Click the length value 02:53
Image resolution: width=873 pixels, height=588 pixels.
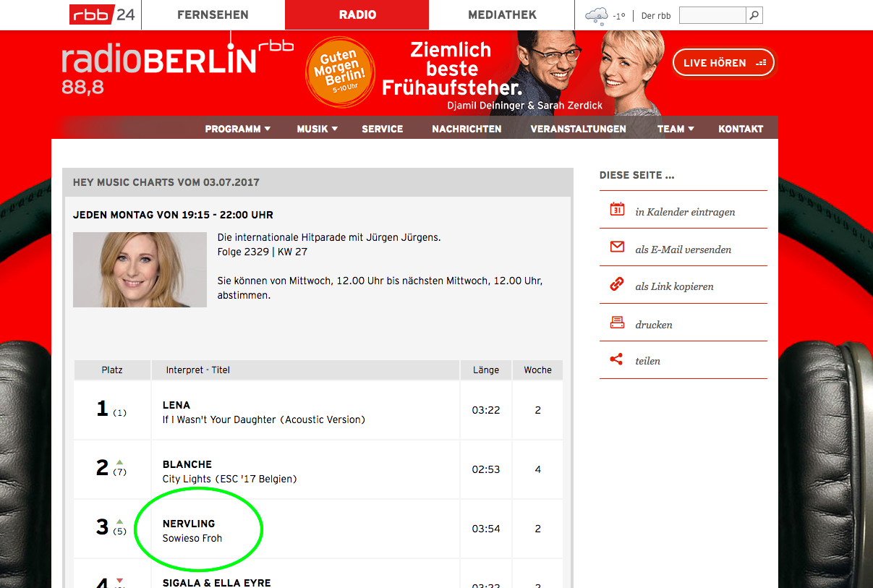486,469
